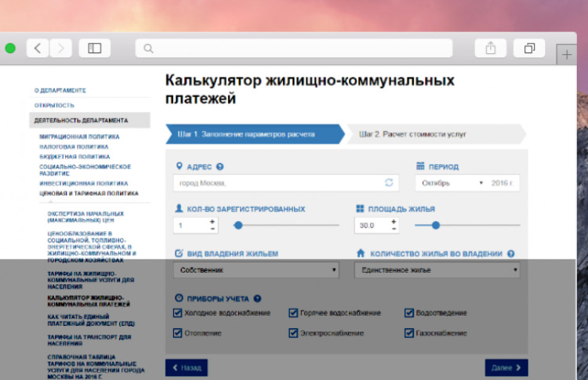This screenshot has width=588, height=380.
Task: Increase registered persons count with plus
Action: click(x=212, y=222)
